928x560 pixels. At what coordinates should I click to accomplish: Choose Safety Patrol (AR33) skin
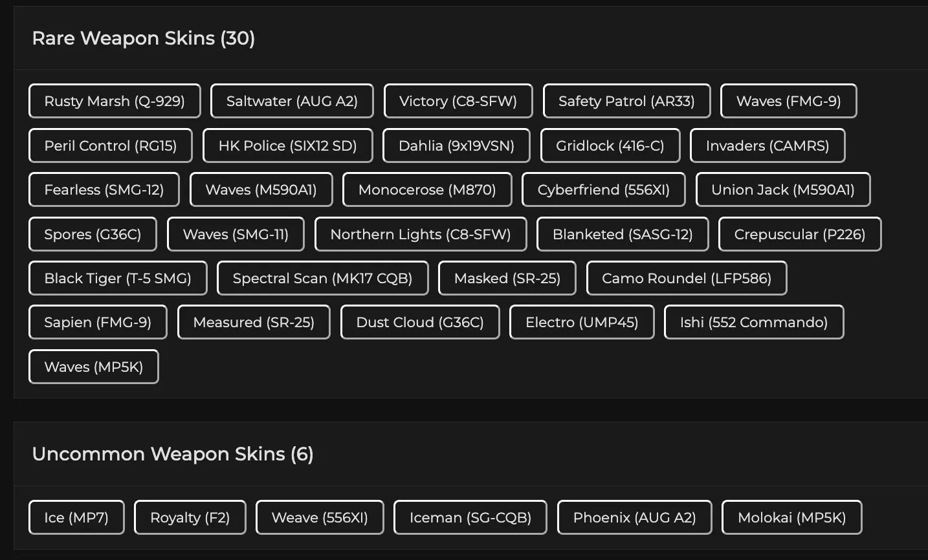[x=626, y=101]
